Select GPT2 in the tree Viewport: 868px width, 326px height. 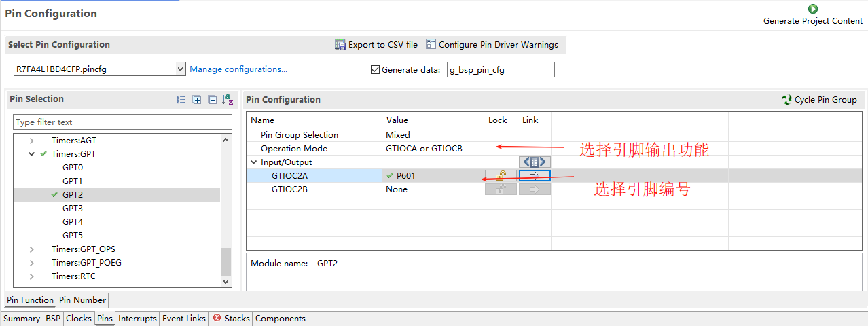pyautogui.click(x=73, y=195)
